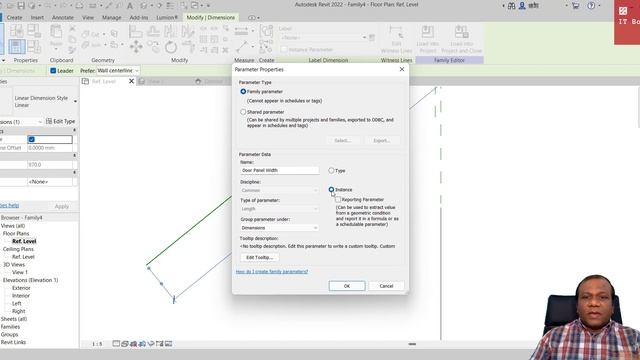Click the search binoculars icon in title bar
Screen dimensions: 640x360
point(511,6)
